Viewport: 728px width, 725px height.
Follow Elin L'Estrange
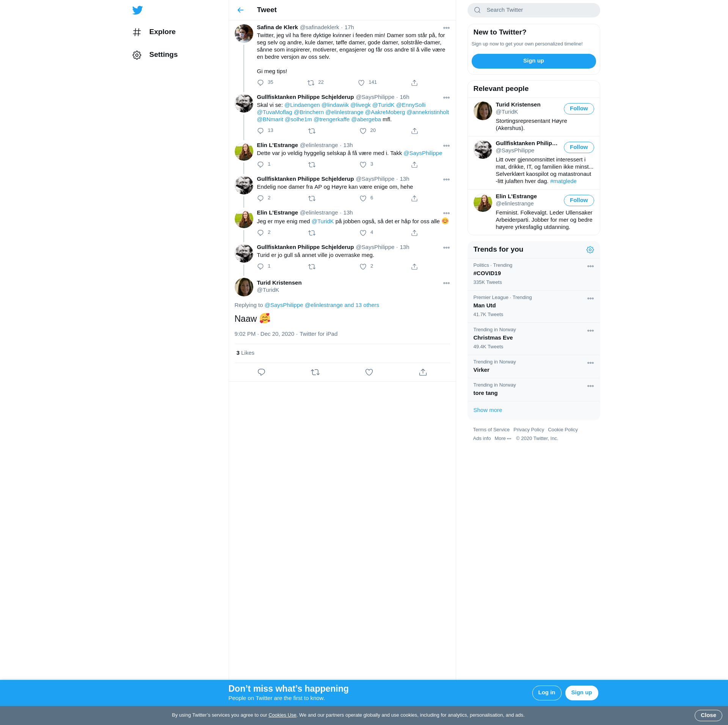click(x=579, y=200)
